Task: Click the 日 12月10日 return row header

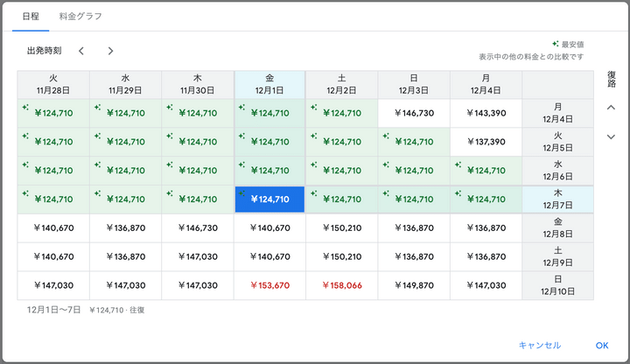Action: (x=557, y=285)
